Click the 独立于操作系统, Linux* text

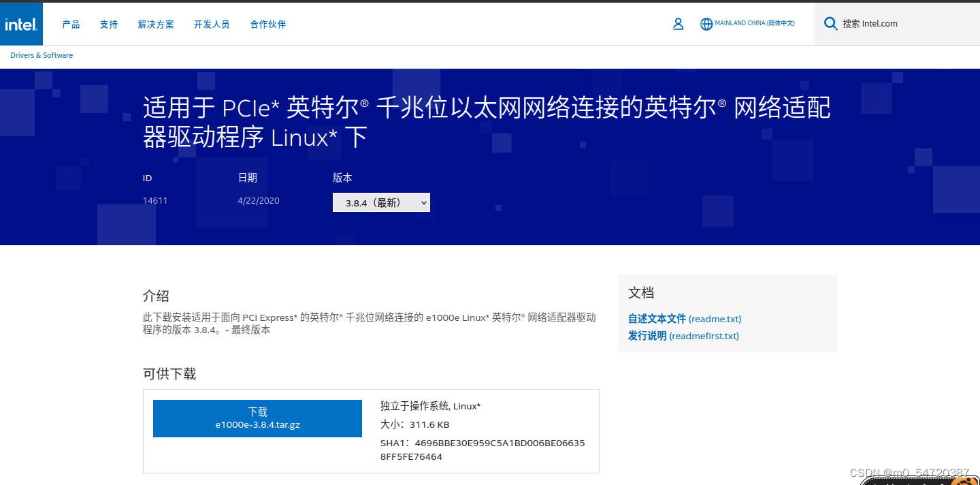430,406
